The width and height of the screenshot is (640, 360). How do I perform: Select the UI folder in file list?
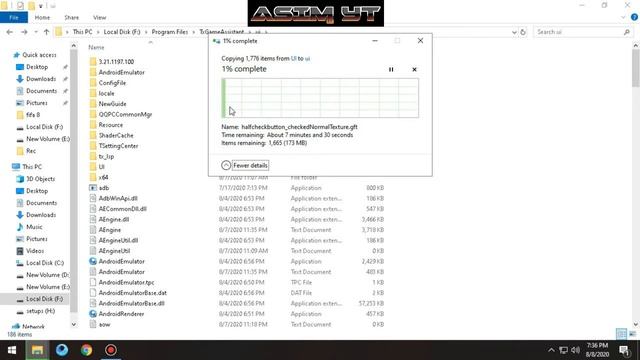coord(101,167)
